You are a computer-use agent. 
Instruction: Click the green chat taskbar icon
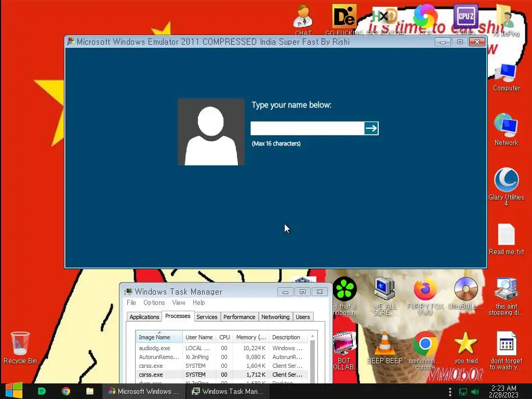[42, 391]
